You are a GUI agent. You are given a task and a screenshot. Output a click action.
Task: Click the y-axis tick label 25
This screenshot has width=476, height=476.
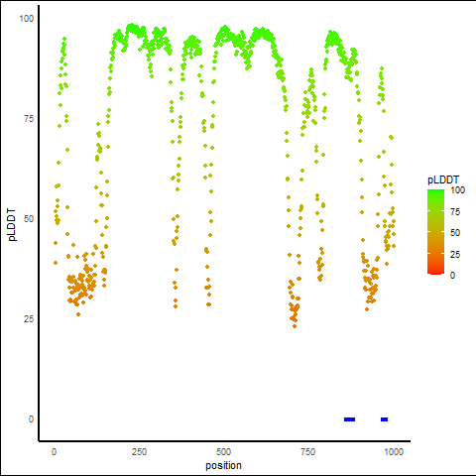[29, 319]
